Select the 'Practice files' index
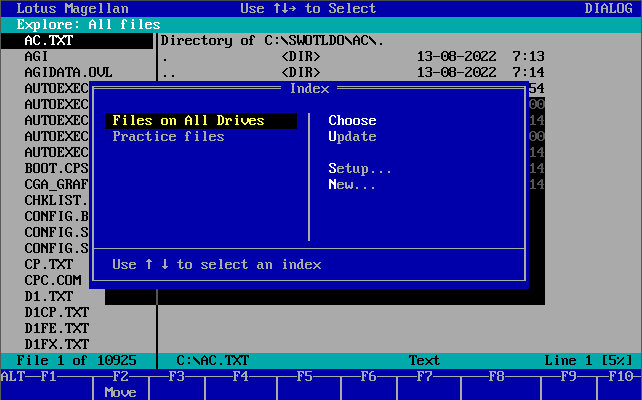Image resolution: width=642 pixels, height=400 pixels. [x=168, y=137]
